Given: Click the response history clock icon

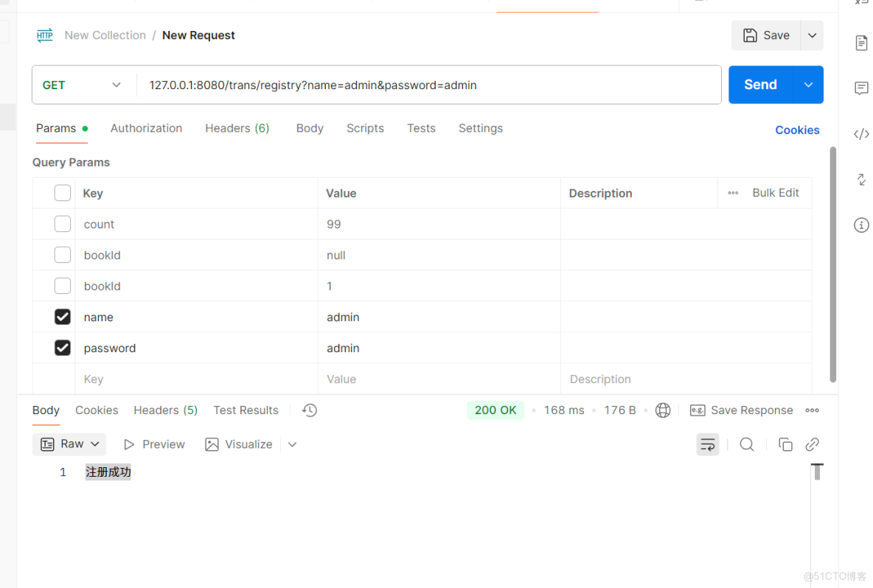Looking at the screenshot, I should tap(310, 410).
